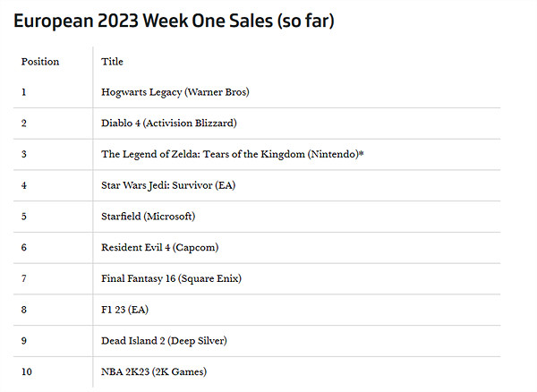Click position number 10 in the table
The height and width of the screenshot is (392, 537).
click(x=27, y=371)
